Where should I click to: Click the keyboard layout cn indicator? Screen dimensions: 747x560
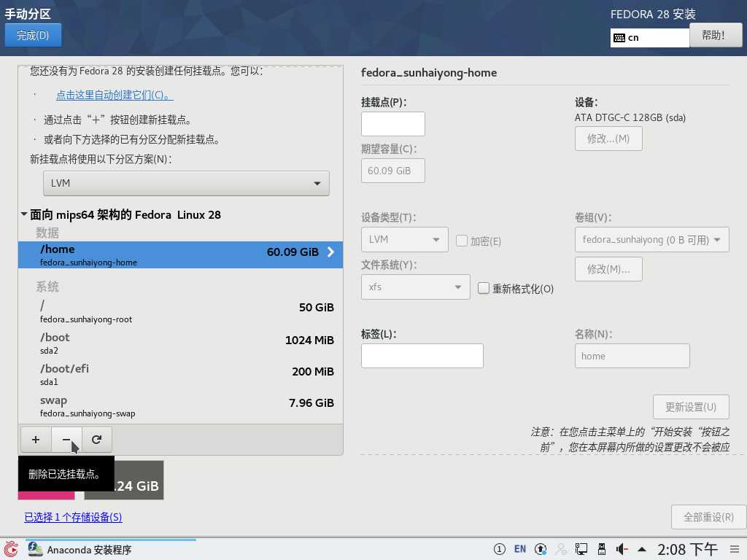[649, 38]
